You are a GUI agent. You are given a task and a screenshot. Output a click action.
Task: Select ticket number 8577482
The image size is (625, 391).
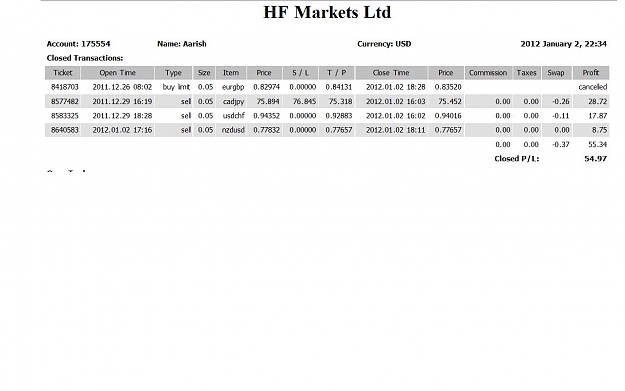[65, 101]
